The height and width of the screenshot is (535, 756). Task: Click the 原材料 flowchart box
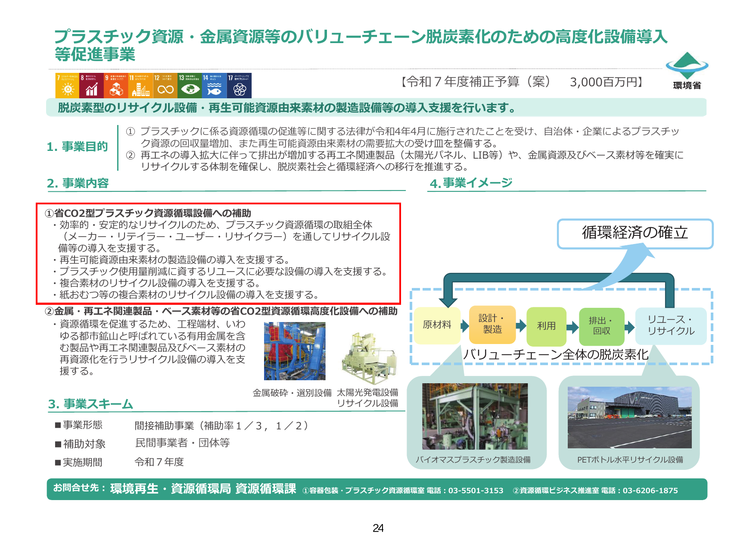click(x=437, y=326)
